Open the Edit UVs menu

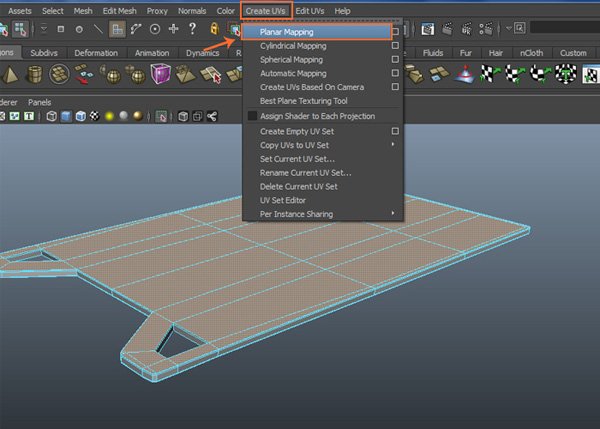pos(310,11)
